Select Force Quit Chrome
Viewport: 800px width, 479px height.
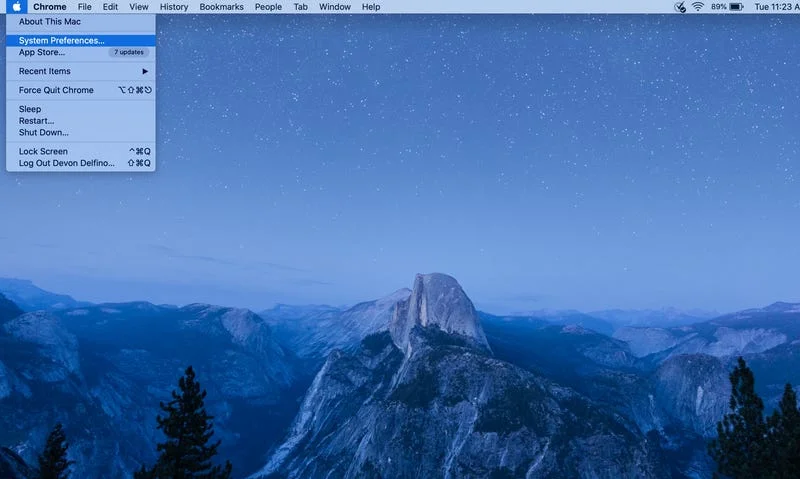[56, 90]
